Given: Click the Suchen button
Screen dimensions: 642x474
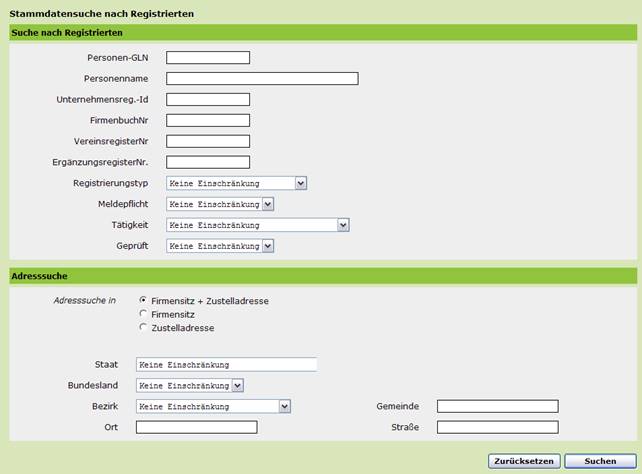Looking at the screenshot, I should point(599,461).
